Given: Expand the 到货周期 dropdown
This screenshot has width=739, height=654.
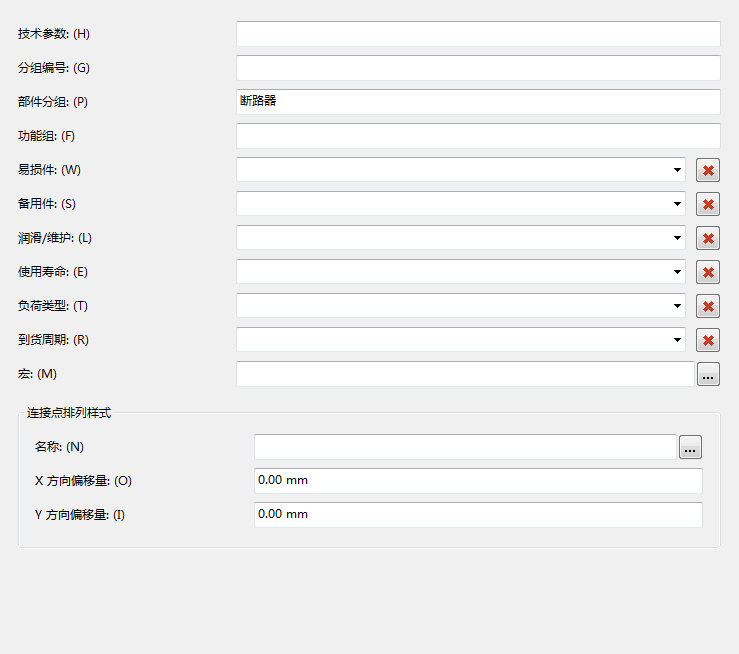Looking at the screenshot, I should point(677,340).
